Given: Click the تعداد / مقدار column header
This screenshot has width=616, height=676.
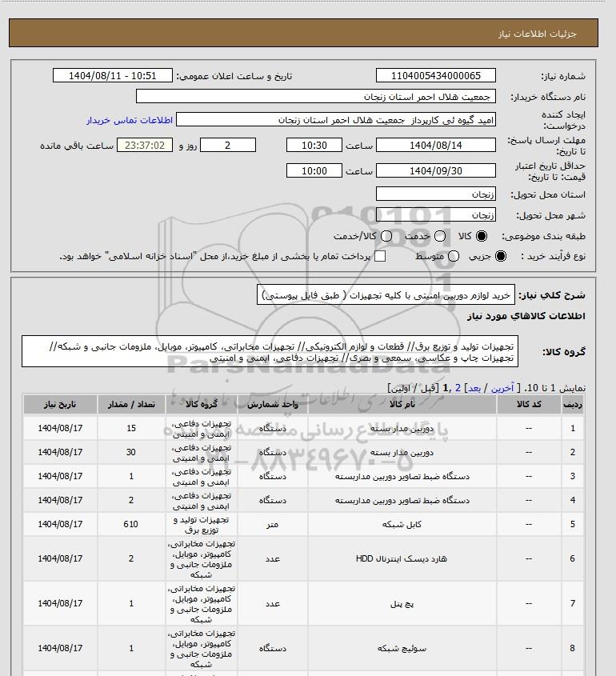Looking at the screenshot, I should coord(131,404).
